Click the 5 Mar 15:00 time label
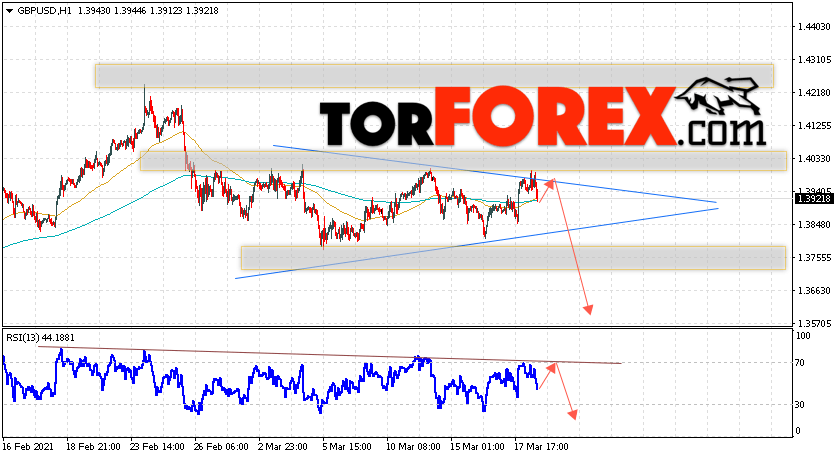This screenshot has width=838, height=458. (x=347, y=447)
